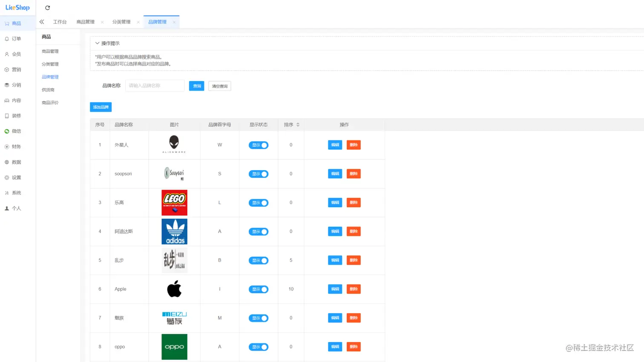Toggle display switch for 乱步 brand
This screenshot has width=644, height=362.
[x=259, y=260]
